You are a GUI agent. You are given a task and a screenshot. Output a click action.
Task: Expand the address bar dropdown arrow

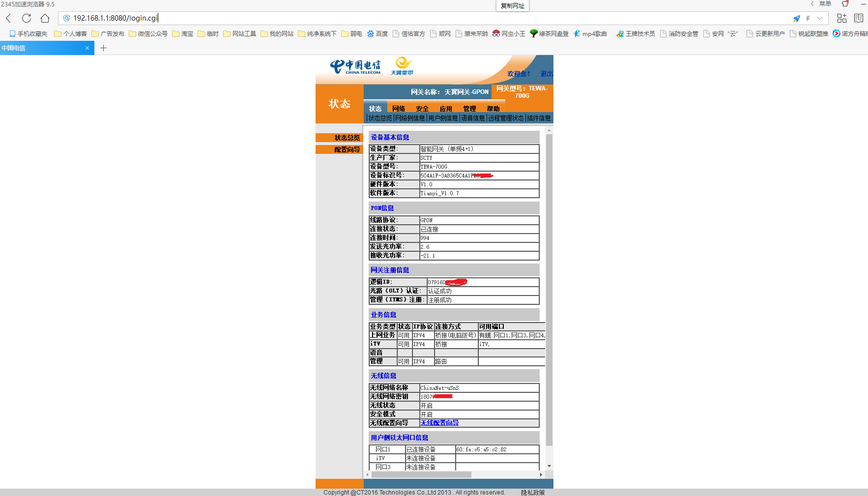point(819,19)
